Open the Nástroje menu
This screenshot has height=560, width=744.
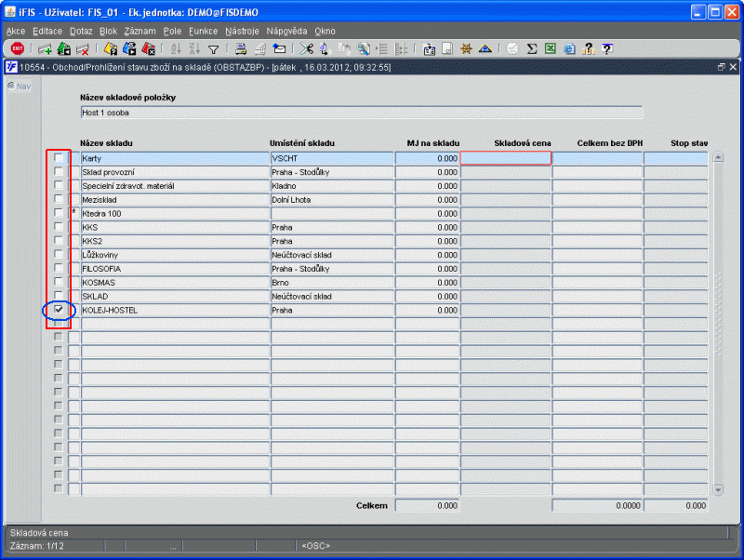(x=243, y=31)
